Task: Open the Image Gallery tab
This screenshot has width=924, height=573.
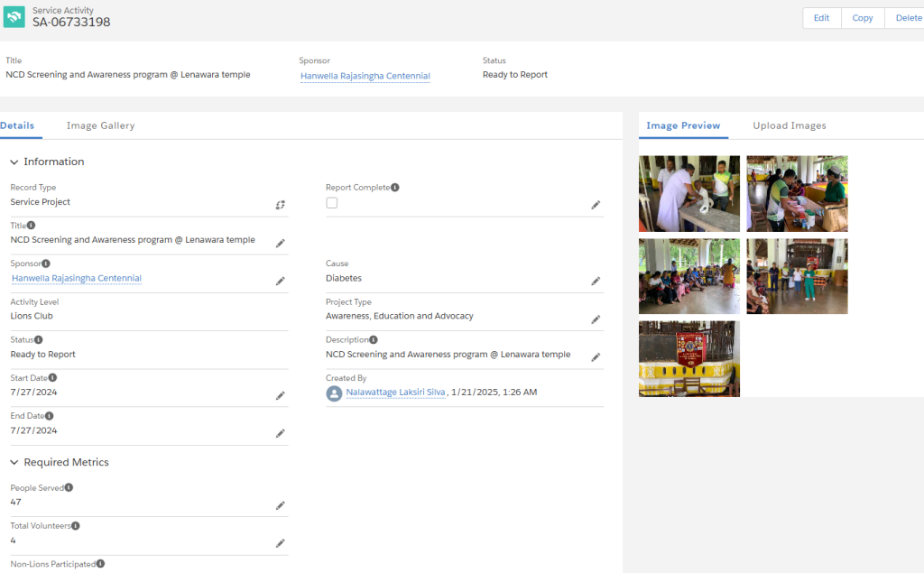Action: tap(101, 125)
